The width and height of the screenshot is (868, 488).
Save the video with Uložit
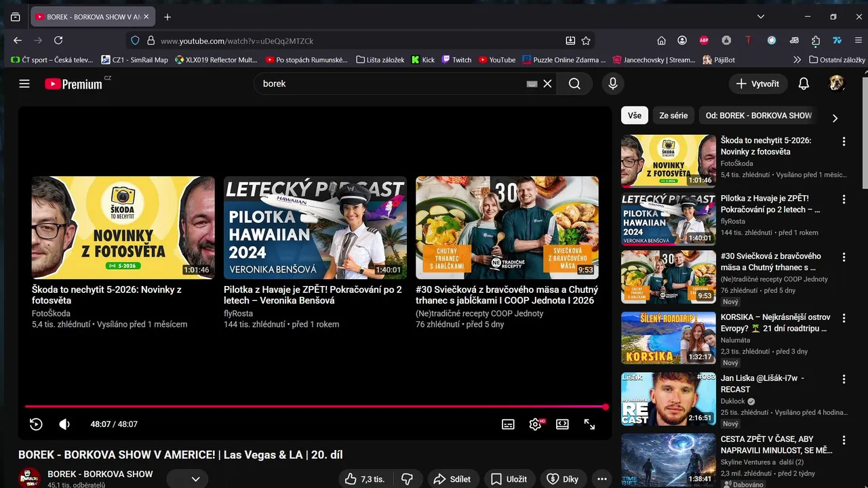(509, 479)
